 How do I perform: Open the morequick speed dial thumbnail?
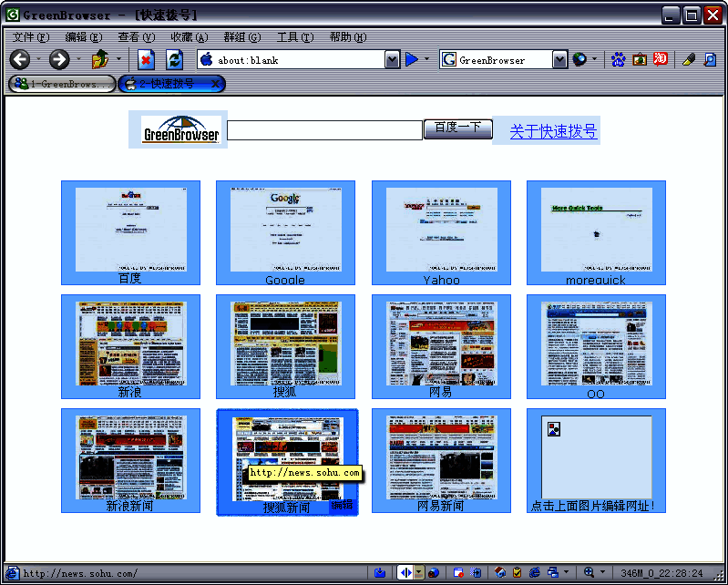[x=596, y=230]
